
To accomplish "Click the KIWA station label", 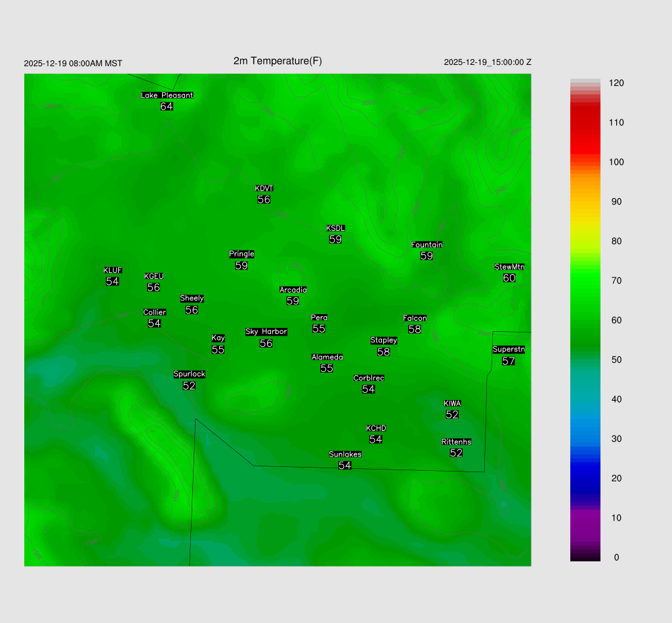I will 452,403.
